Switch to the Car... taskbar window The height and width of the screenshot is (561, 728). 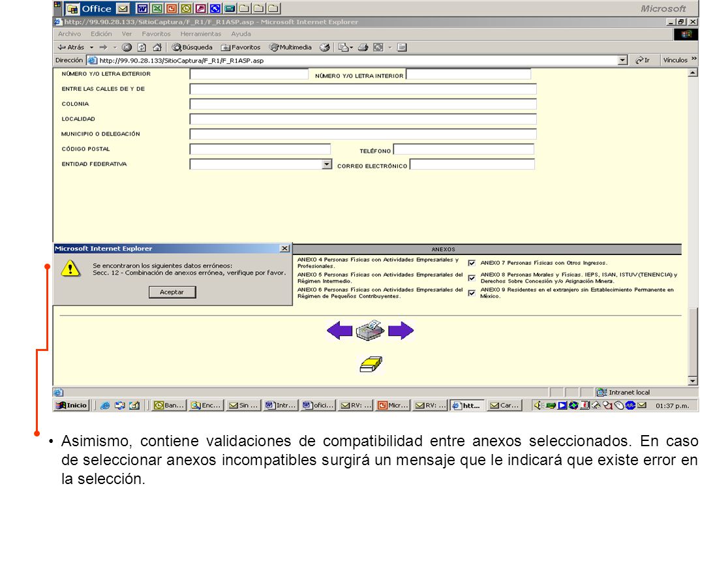505,406
